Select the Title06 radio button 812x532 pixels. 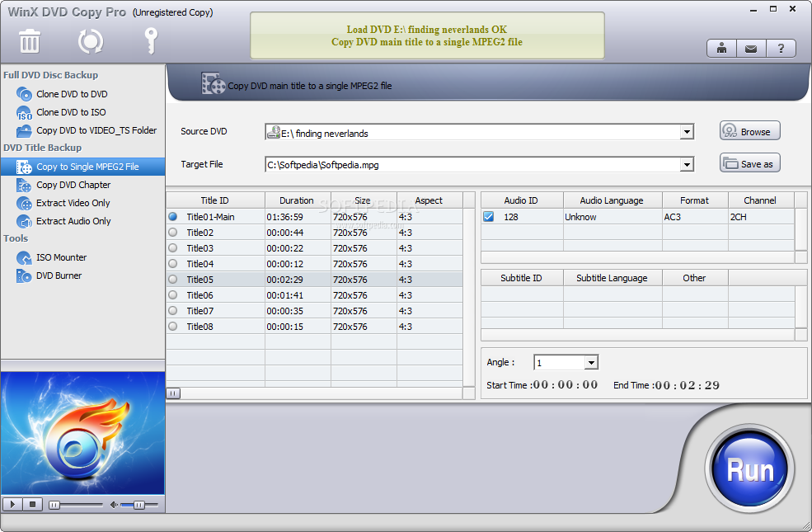tap(173, 294)
